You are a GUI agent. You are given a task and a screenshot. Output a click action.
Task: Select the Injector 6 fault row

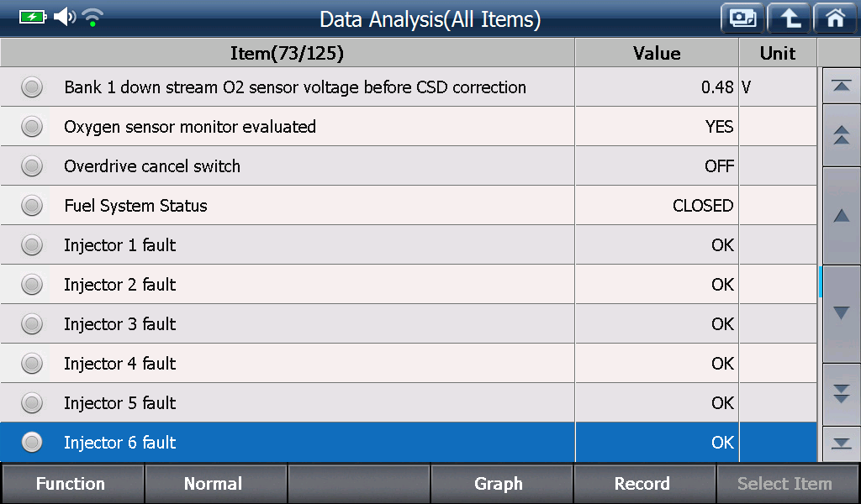(x=409, y=442)
